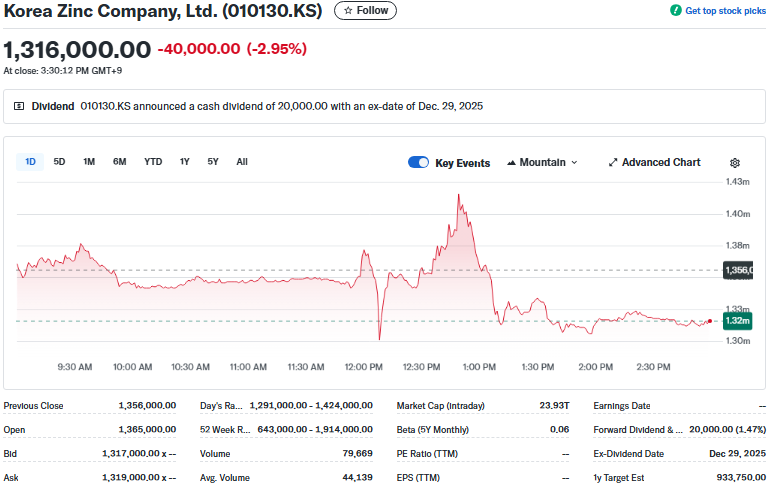Click the Advanced Chart expand arrows icon
Image resolution: width=773 pixels, height=489 pixels.
(613, 162)
